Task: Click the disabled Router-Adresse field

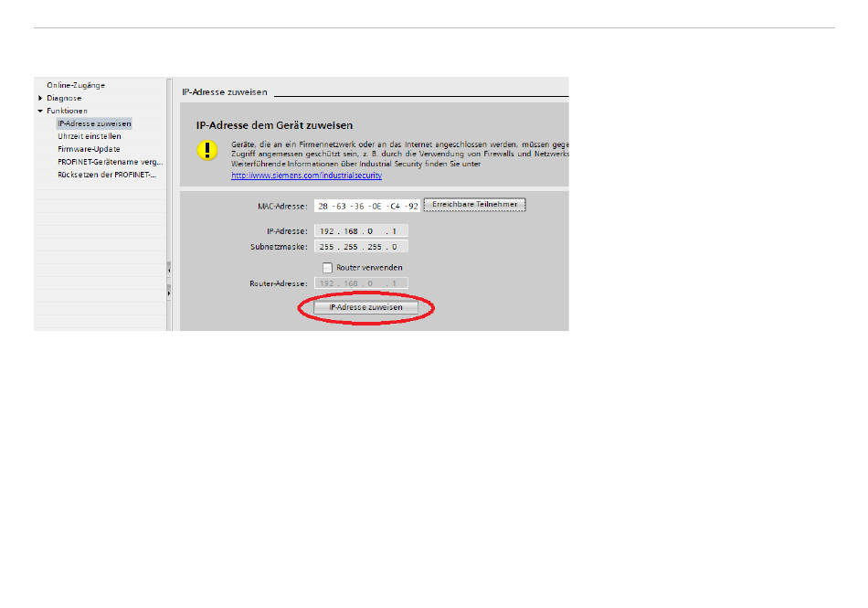Action: (361, 283)
